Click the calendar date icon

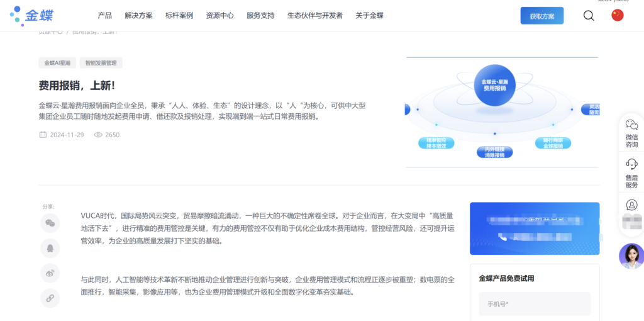[x=43, y=135]
